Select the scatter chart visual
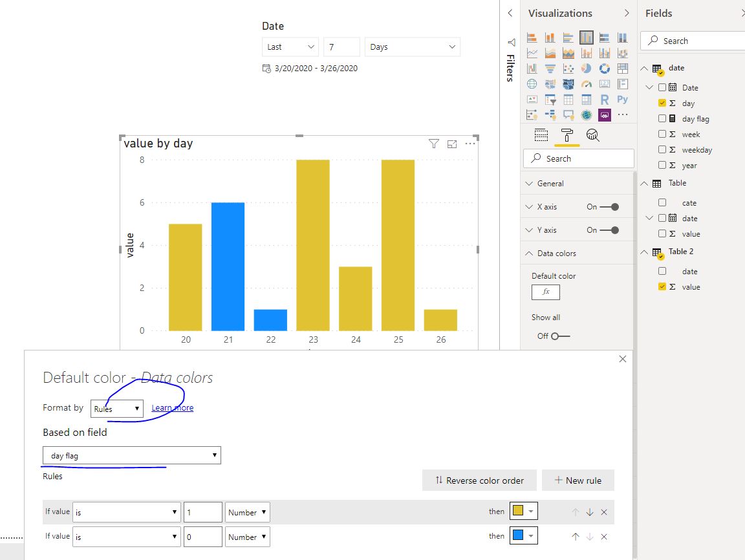 tap(568, 69)
